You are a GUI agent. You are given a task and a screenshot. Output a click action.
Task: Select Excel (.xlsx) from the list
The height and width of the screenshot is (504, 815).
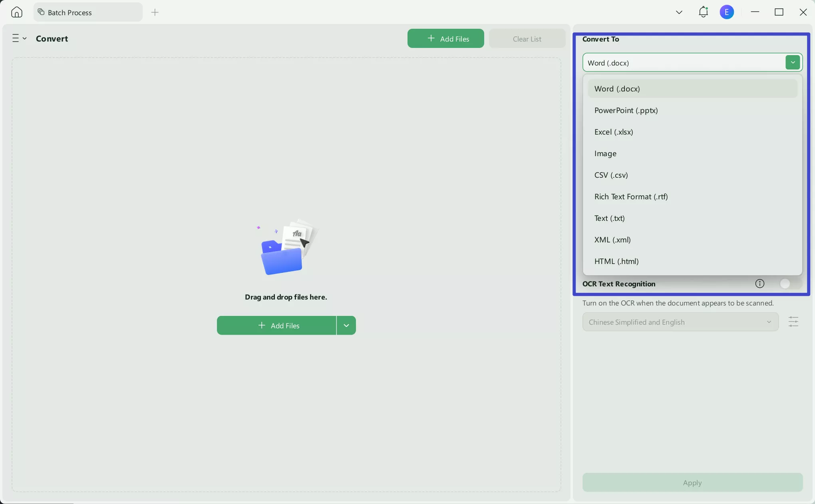(x=613, y=132)
